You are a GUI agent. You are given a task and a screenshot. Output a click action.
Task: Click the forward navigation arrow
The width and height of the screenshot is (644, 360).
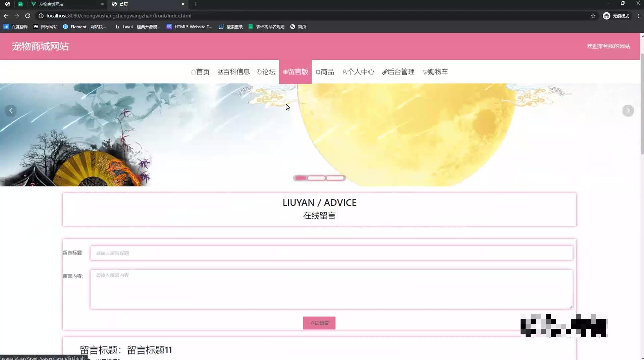tap(17, 16)
